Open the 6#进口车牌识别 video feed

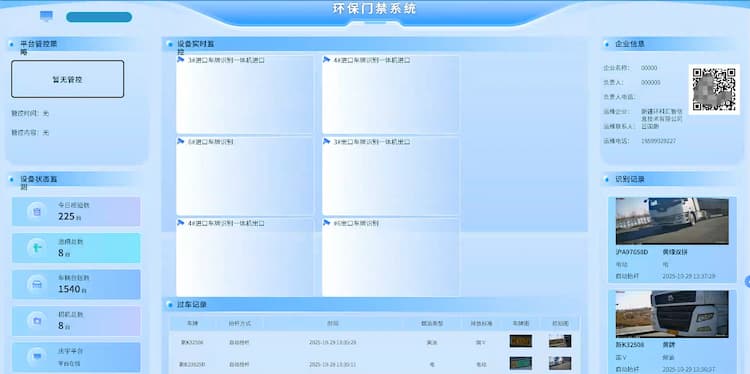[x=391, y=258]
